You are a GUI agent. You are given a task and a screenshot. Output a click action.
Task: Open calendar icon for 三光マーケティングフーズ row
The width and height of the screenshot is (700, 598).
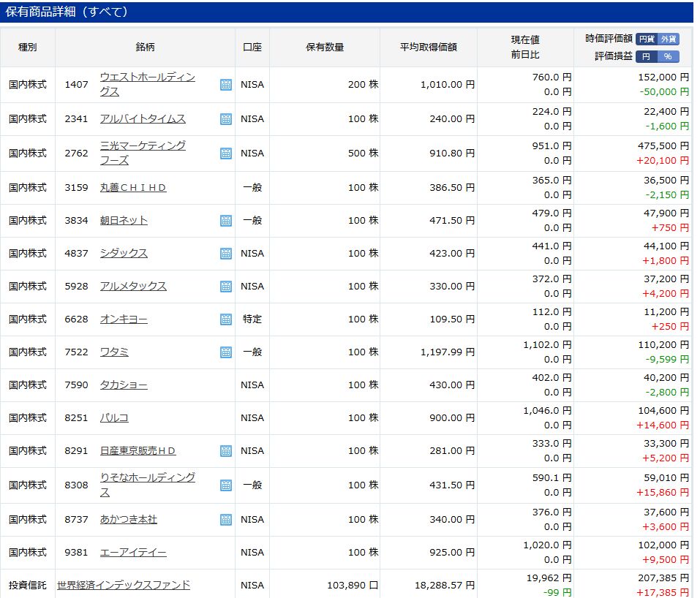point(226,153)
